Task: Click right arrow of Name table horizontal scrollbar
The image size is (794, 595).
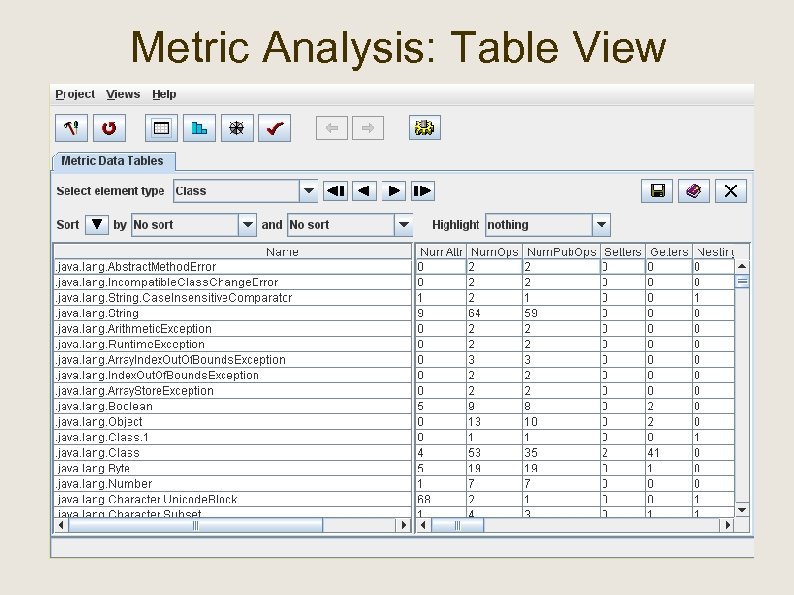Action: [404, 526]
